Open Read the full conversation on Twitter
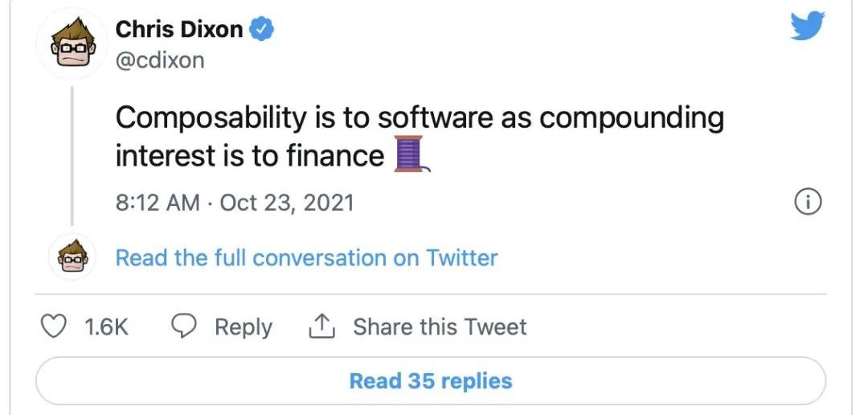The height and width of the screenshot is (415, 868). pos(306,258)
